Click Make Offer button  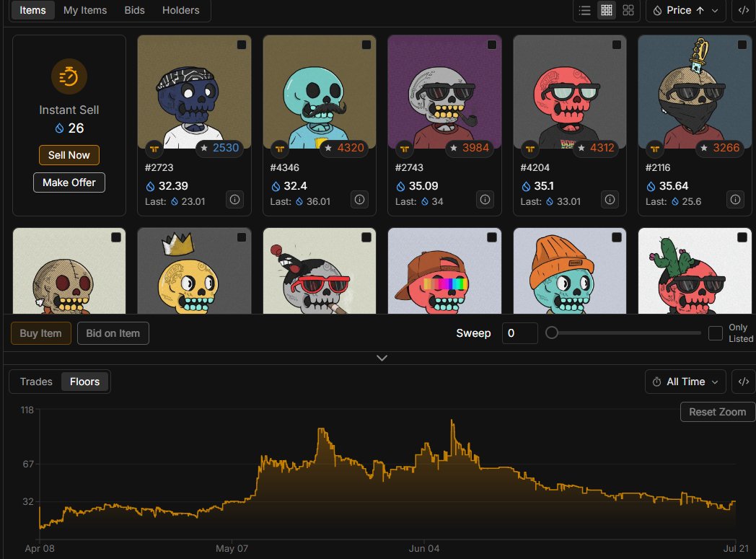point(69,182)
